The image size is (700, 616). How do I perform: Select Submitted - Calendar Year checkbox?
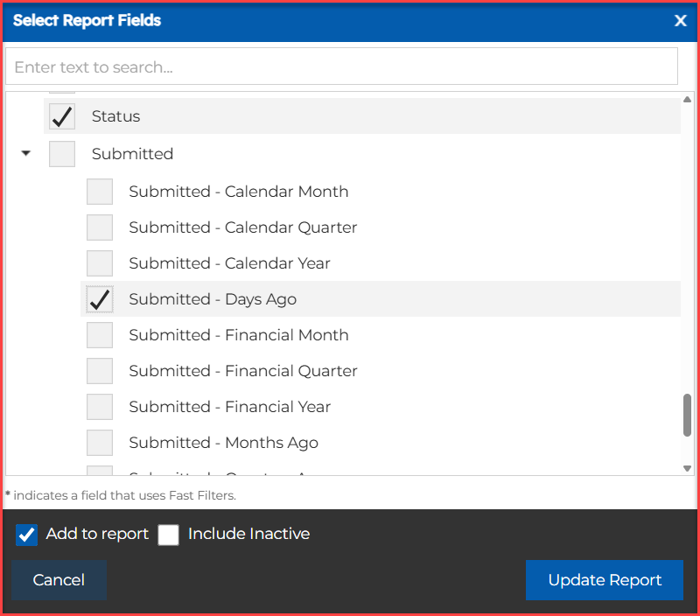tap(100, 263)
